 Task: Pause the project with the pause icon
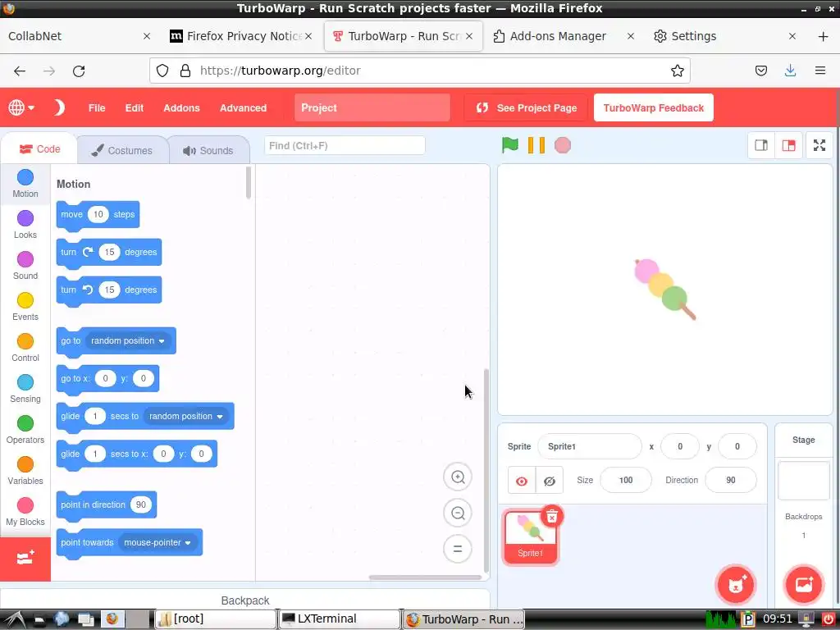click(x=536, y=145)
